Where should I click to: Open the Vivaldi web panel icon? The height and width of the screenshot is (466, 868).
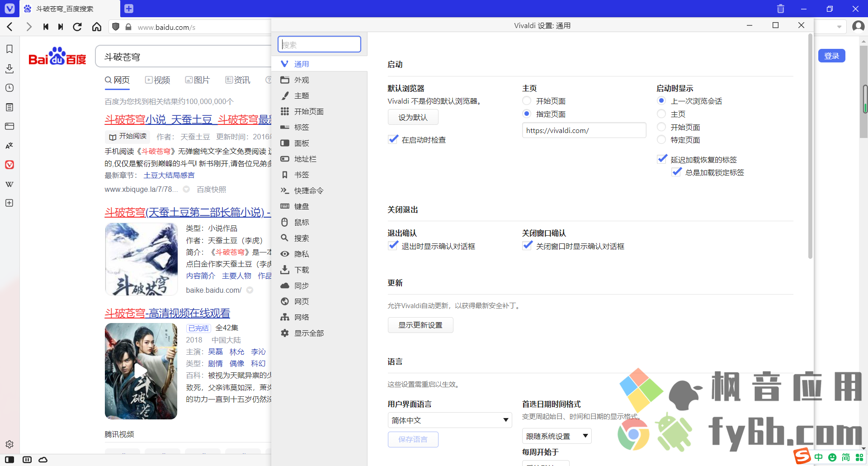click(9, 165)
